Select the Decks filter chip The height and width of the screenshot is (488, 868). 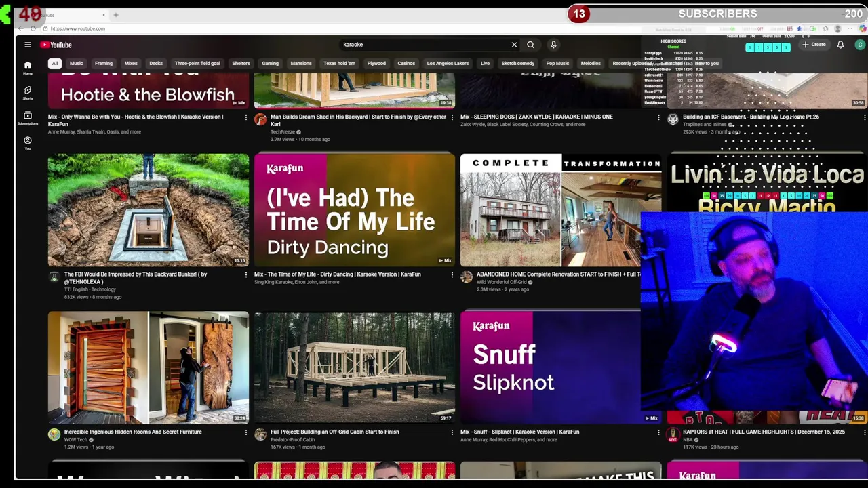pyautogui.click(x=156, y=64)
